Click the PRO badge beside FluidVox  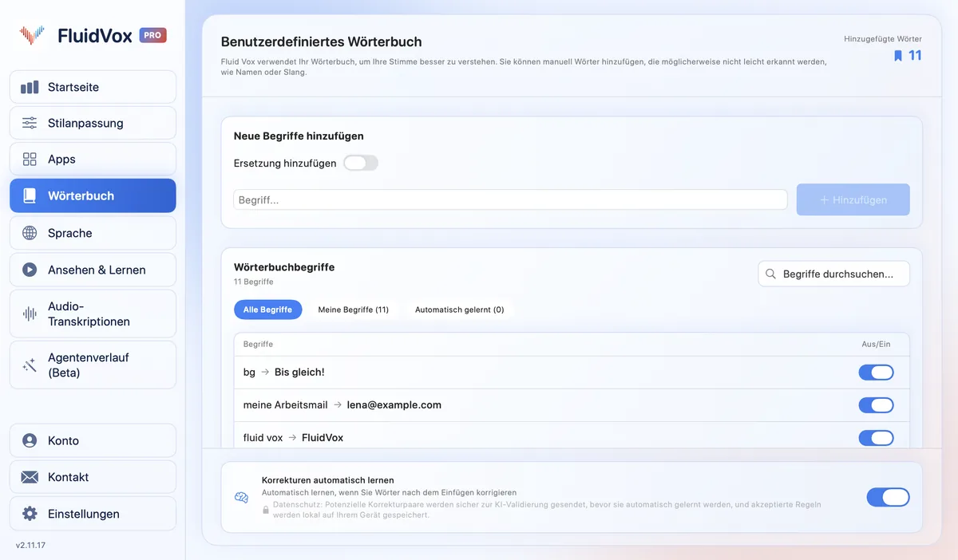152,35
